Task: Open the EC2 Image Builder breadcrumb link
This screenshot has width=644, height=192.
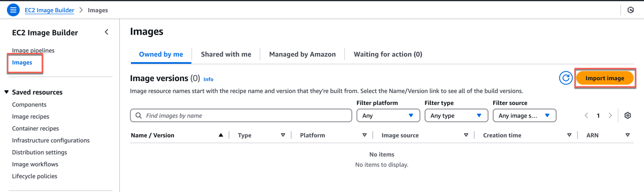Action: pyautogui.click(x=50, y=10)
